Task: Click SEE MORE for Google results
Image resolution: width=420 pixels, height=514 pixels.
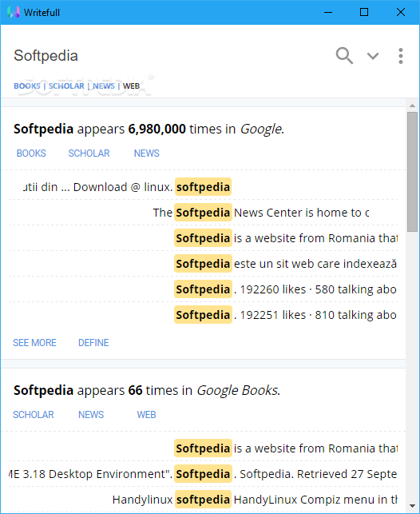Action: click(x=34, y=343)
